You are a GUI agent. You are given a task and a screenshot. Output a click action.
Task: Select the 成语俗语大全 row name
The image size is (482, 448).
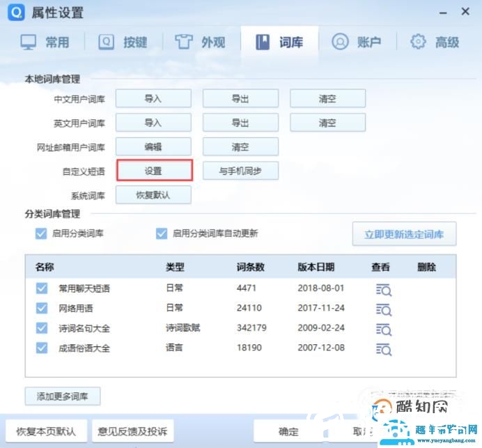pos(84,348)
